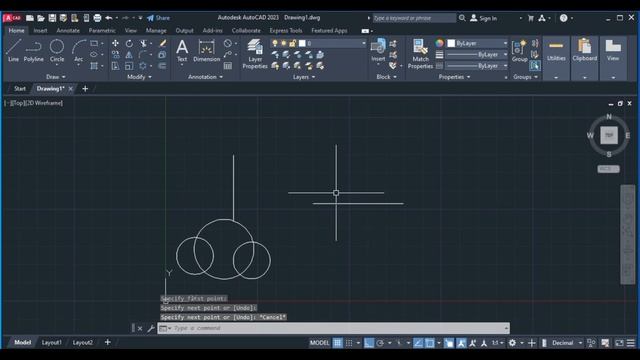Toggle 2D object snap in status bar

pyautogui.click(x=430, y=343)
